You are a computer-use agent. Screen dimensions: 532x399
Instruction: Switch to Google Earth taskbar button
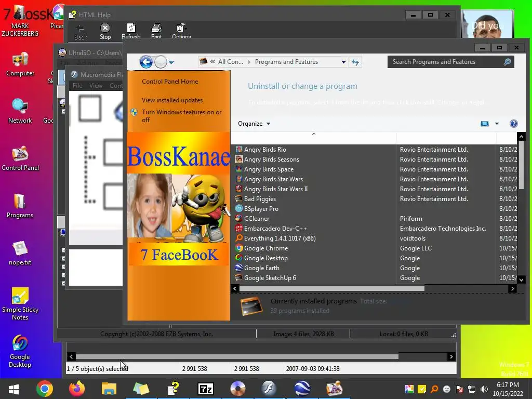(x=302, y=389)
